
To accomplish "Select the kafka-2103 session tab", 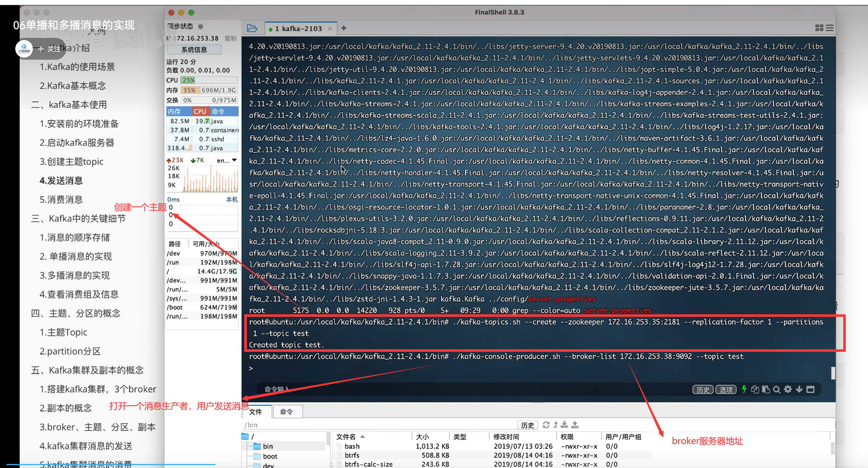I will click(298, 28).
